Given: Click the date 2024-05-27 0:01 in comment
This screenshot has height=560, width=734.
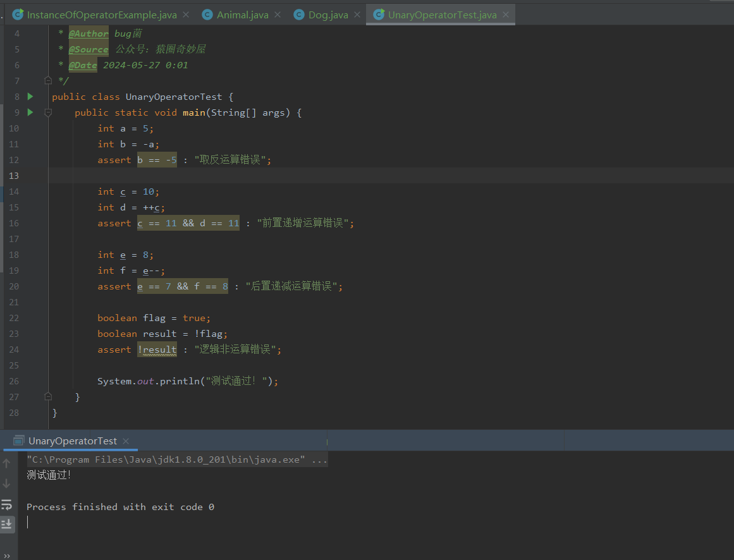Looking at the screenshot, I should point(145,65).
